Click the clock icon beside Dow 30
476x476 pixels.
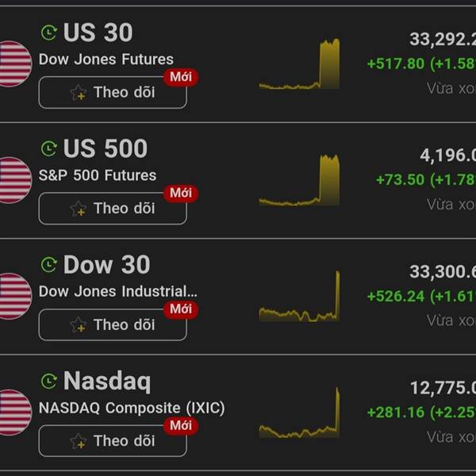coord(49,265)
